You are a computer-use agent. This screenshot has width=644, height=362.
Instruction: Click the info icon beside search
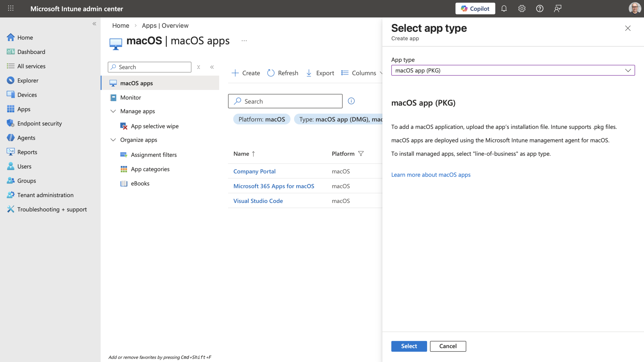[x=351, y=101]
